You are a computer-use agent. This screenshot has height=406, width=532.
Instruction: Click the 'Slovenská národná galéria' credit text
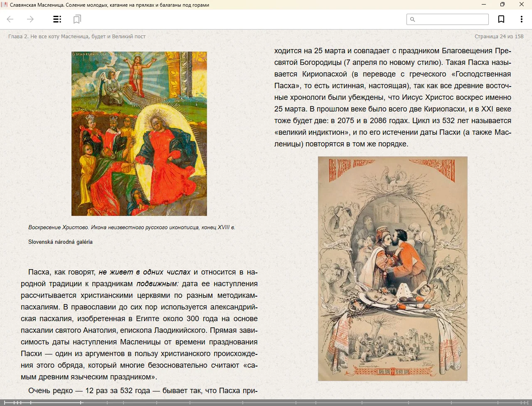pyautogui.click(x=60, y=242)
